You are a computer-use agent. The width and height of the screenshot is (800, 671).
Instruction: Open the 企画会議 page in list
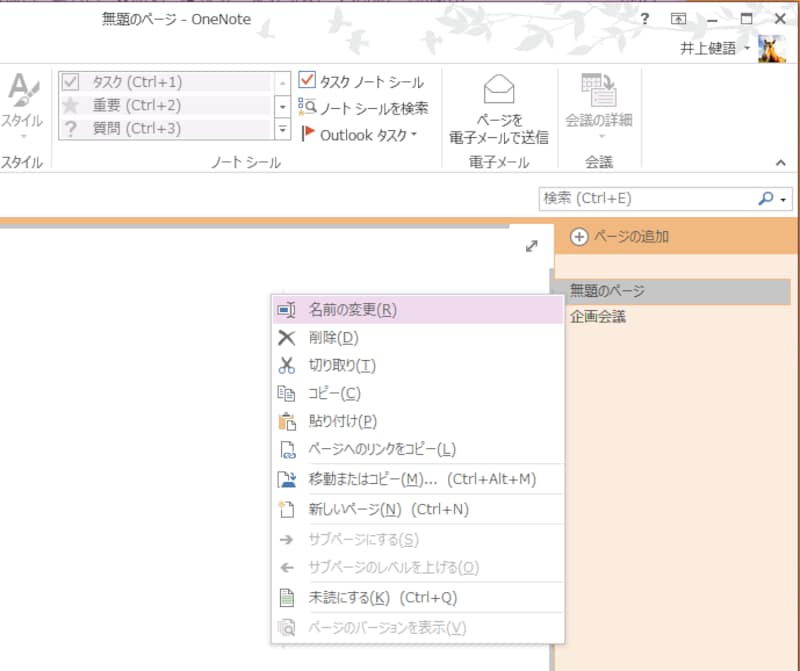tap(598, 317)
